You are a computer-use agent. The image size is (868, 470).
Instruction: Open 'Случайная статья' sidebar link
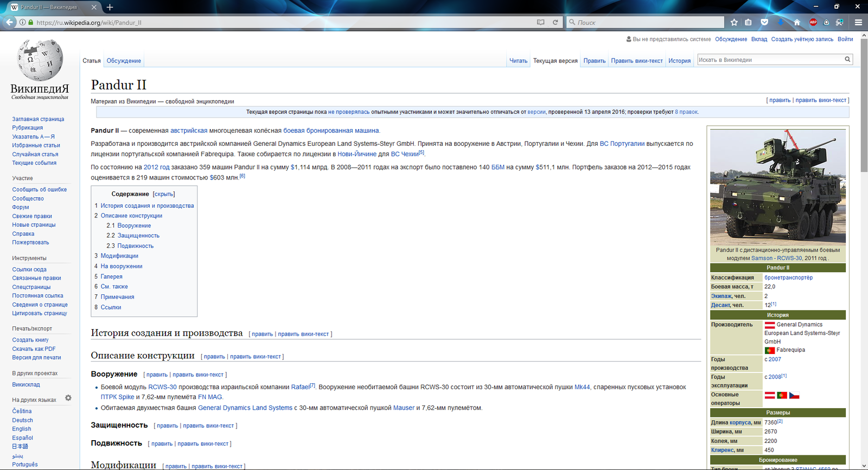(35, 154)
